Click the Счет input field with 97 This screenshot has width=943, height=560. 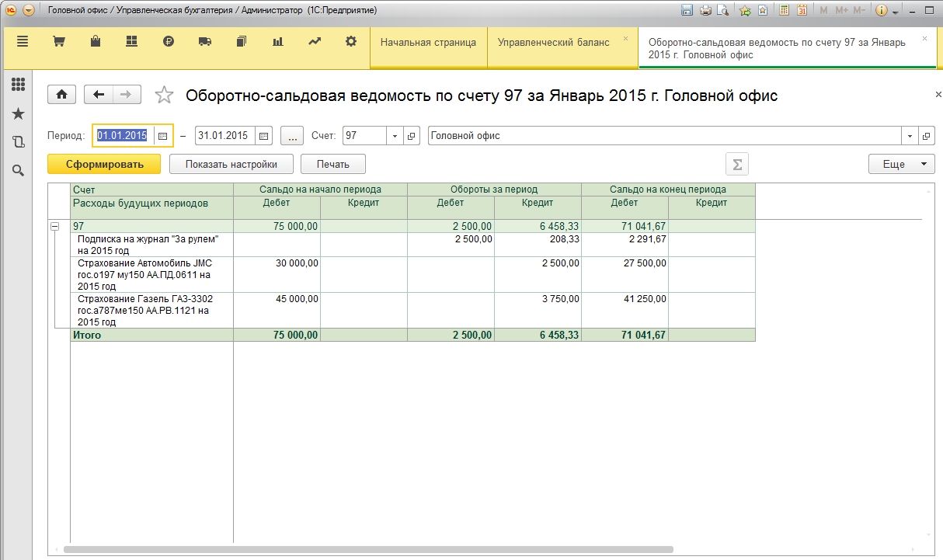(364, 135)
